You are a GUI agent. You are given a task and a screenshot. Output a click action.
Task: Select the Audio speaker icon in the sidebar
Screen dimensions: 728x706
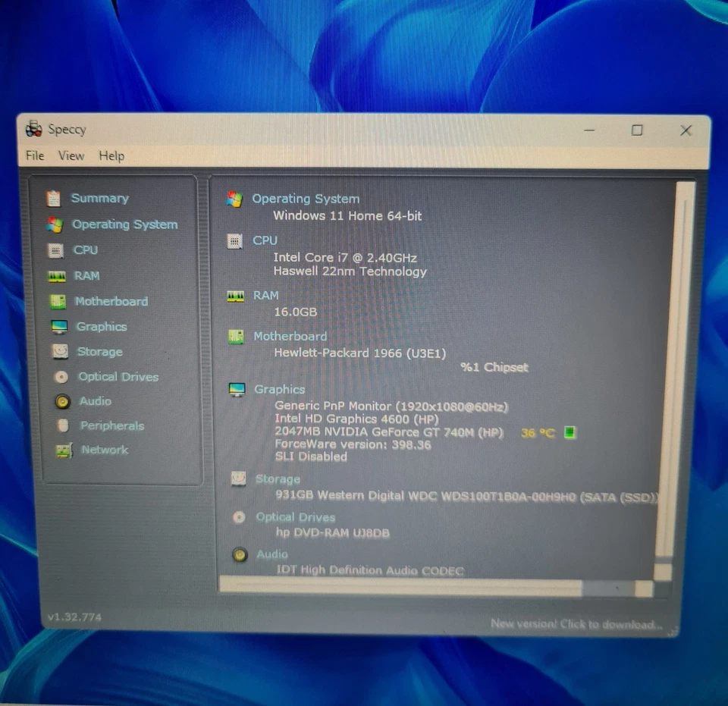[x=61, y=401]
